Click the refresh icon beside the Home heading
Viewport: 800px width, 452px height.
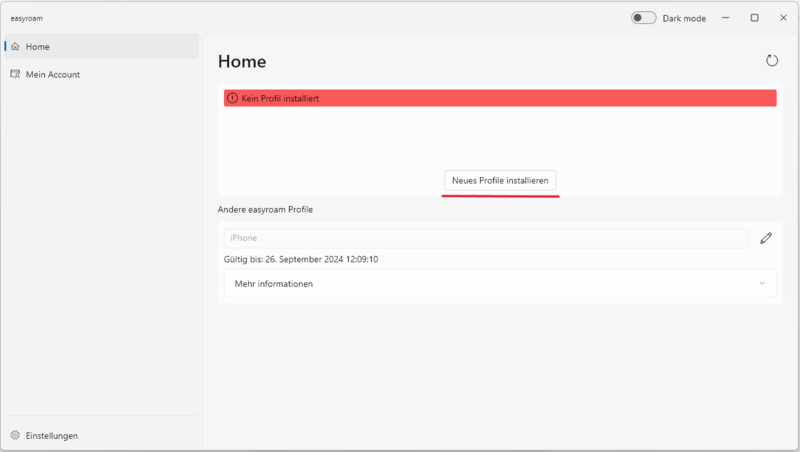pos(771,61)
